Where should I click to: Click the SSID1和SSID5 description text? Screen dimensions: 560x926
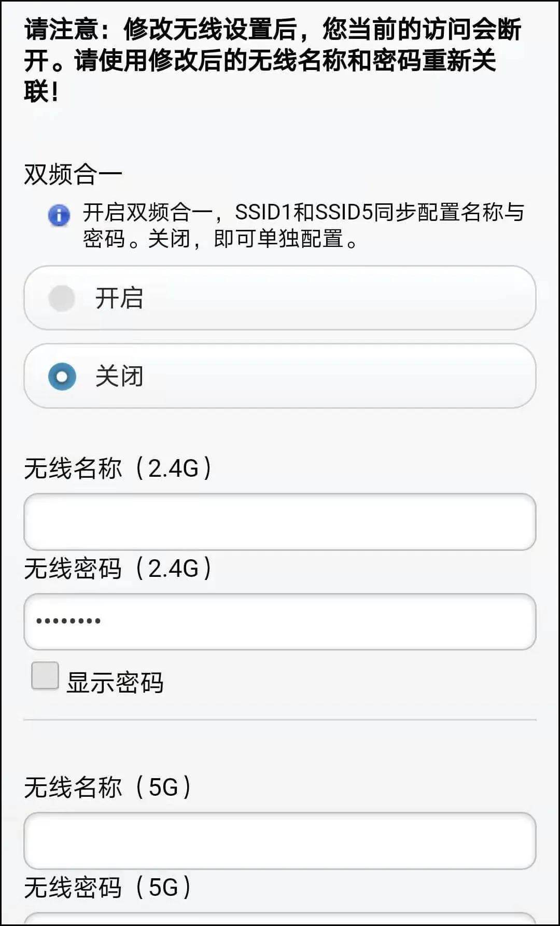tap(303, 225)
